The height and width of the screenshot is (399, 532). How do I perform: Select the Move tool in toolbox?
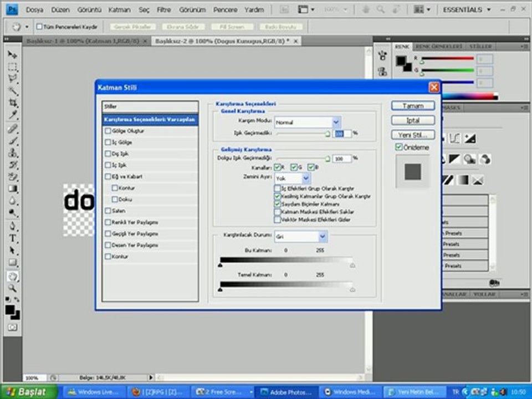coord(12,55)
